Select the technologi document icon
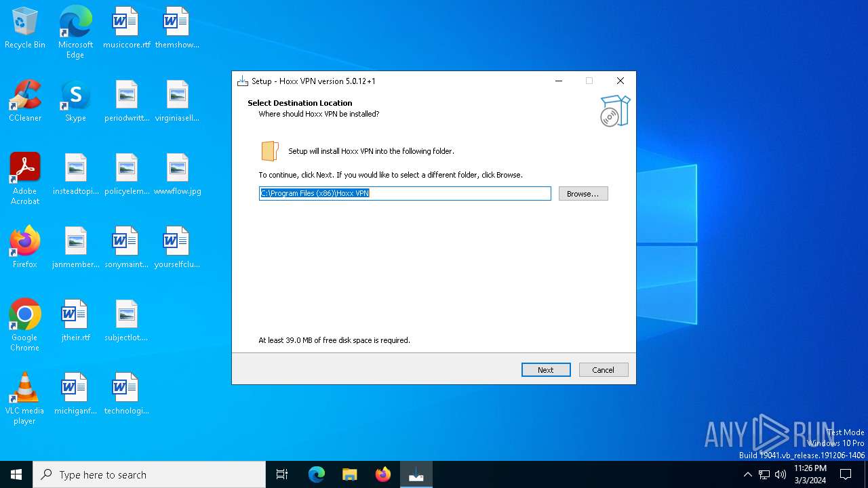Viewport: 868px width, 488px height. click(126, 394)
